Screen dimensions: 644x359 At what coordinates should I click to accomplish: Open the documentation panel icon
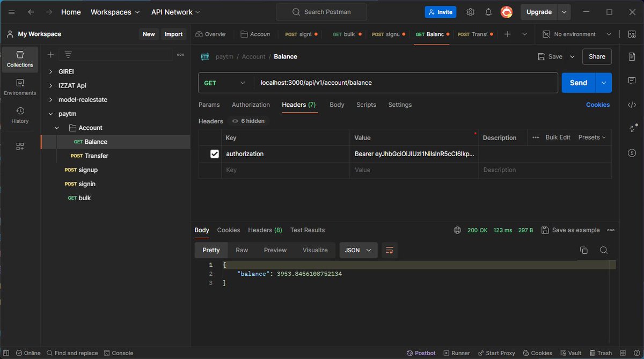[x=632, y=57]
